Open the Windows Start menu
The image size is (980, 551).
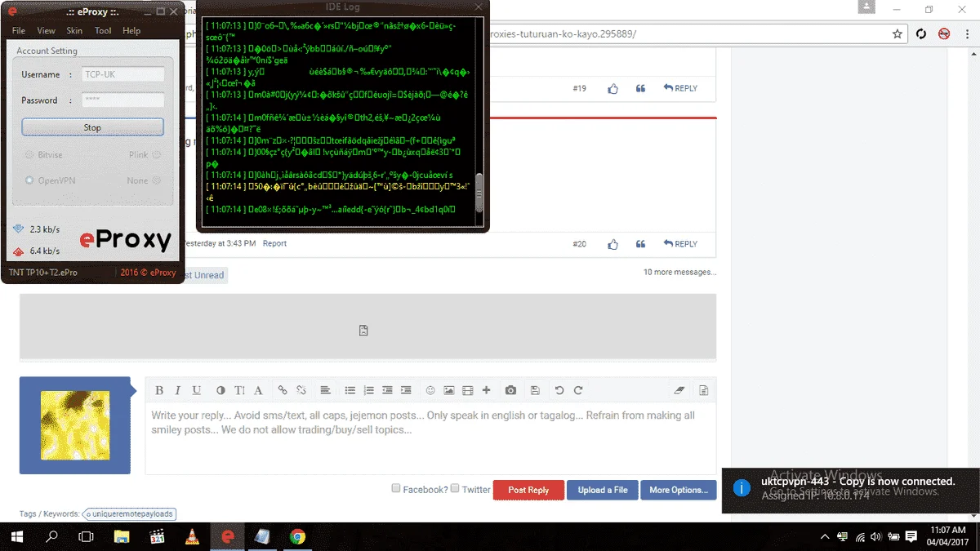16,537
